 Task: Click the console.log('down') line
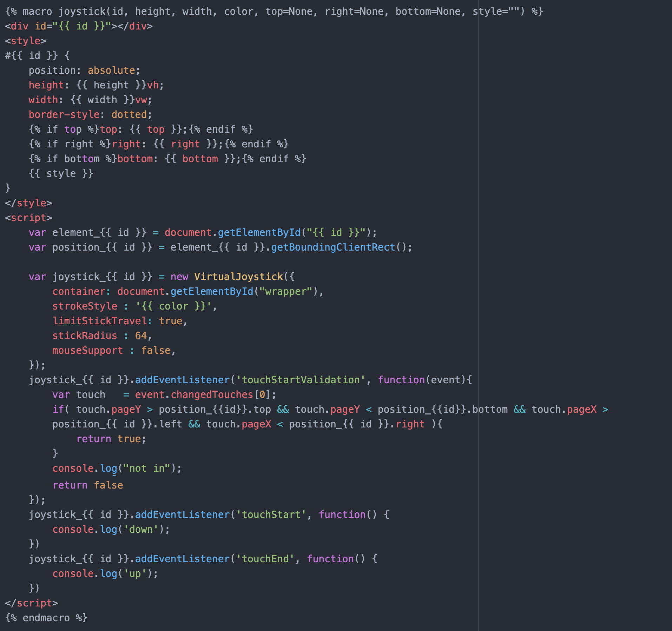(x=111, y=530)
